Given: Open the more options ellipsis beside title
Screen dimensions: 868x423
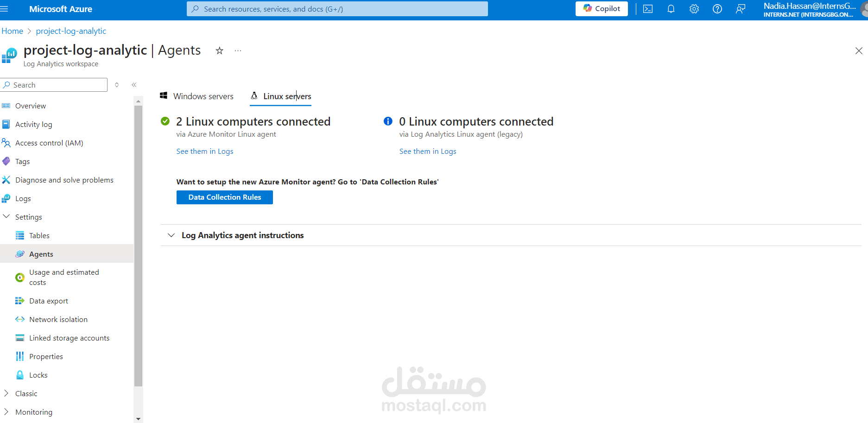Looking at the screenshot, I should (238, 51).
